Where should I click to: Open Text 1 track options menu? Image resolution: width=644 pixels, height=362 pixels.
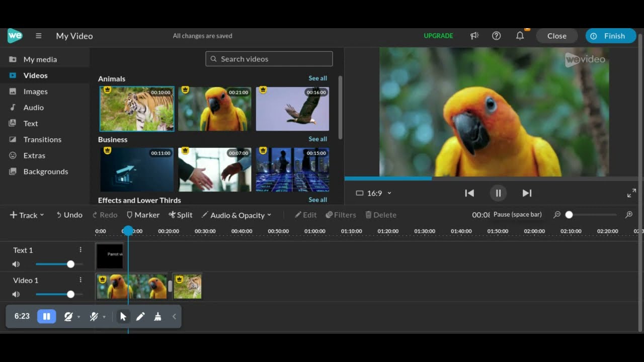[80, 250]
